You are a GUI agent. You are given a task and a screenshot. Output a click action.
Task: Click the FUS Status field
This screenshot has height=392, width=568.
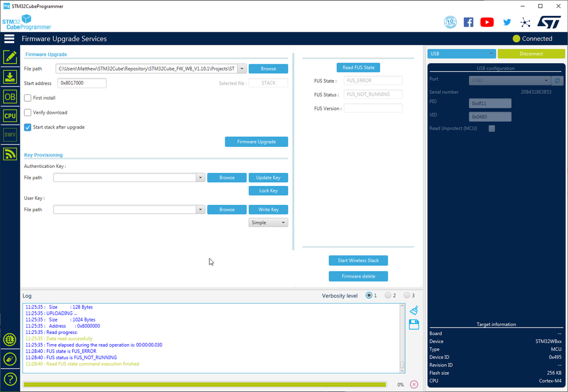point(373,94)
